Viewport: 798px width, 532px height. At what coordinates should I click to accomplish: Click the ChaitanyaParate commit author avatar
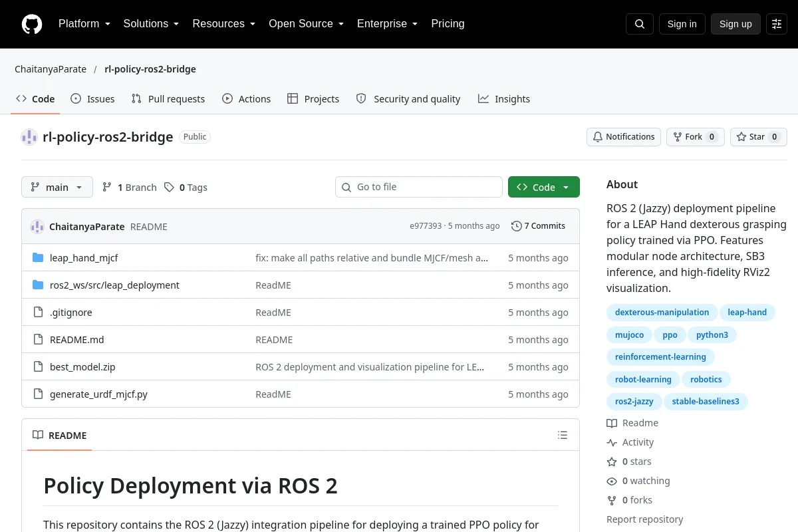point(37,226)
